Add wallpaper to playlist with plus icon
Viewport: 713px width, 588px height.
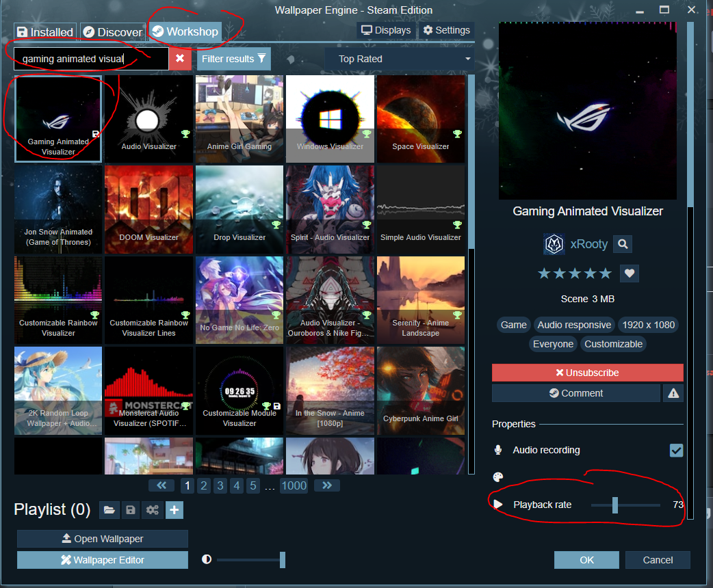coord(174,510)
